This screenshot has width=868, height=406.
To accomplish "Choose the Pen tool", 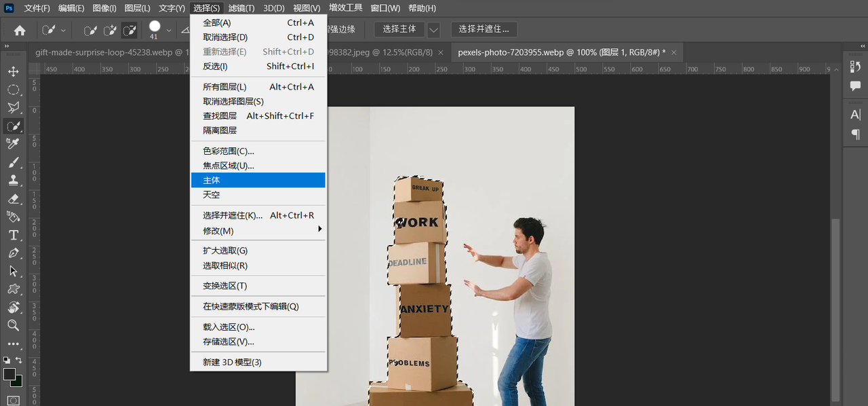I will coord(13,253).
